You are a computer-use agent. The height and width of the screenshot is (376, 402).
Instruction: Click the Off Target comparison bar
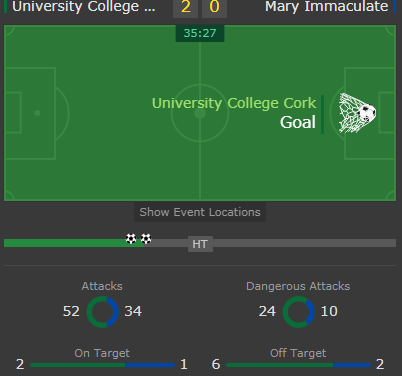299,365
